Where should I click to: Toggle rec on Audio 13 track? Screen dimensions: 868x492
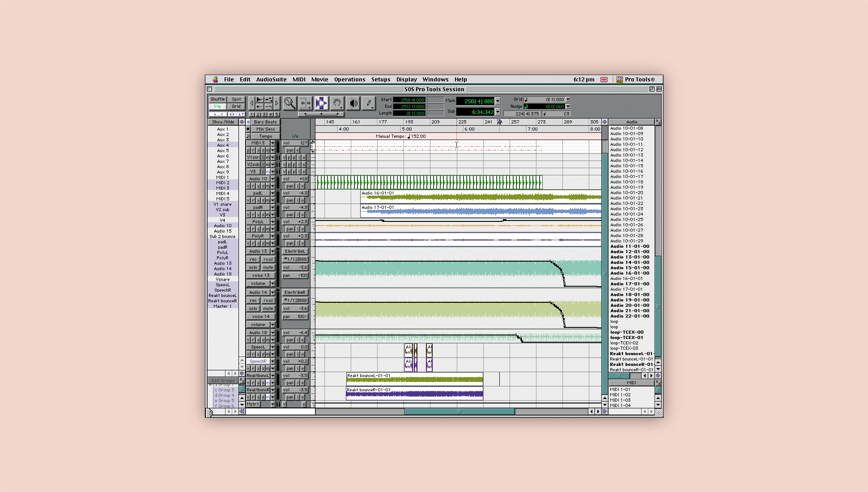click(x=253, y=259)
